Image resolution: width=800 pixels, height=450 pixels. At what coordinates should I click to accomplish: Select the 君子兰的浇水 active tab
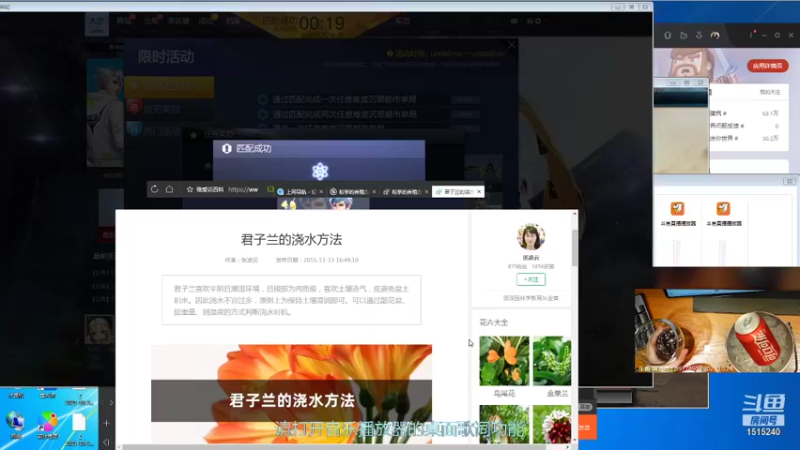(x=458, y=192)
